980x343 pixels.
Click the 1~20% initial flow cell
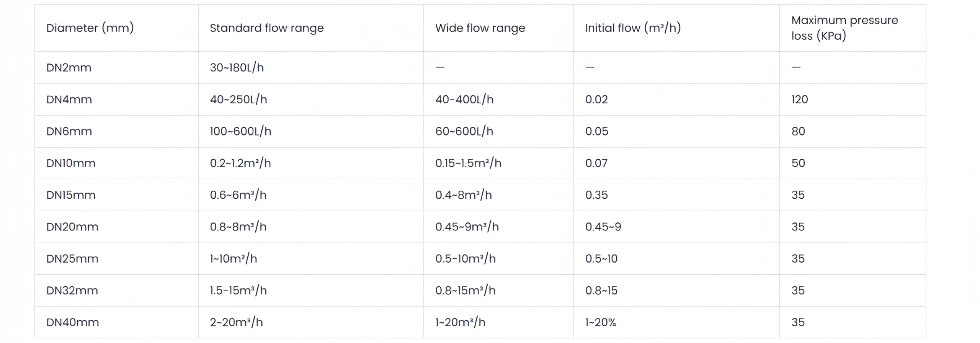601,322
